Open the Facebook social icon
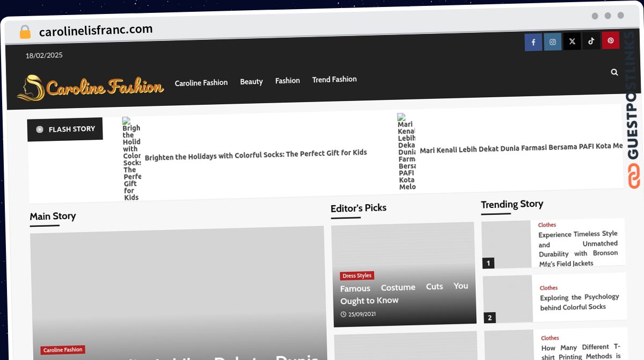644x360 pixels. click(533, 42)
